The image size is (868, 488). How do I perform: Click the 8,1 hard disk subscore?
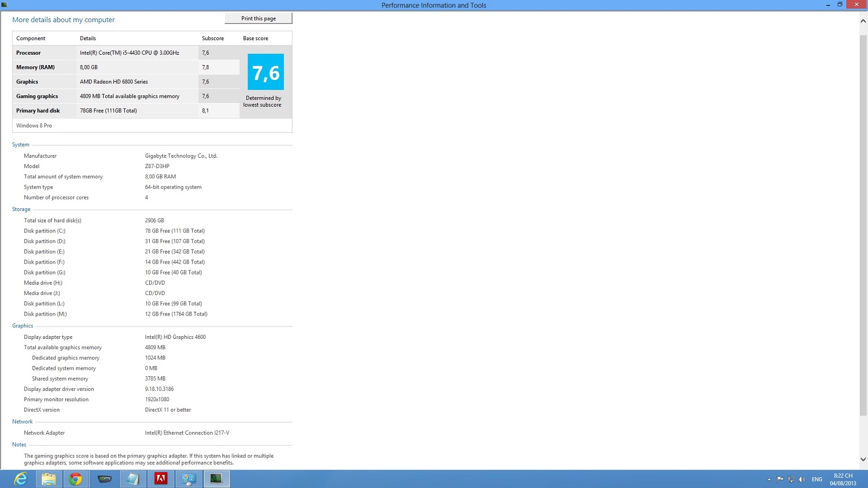click(x=205, y=111)
